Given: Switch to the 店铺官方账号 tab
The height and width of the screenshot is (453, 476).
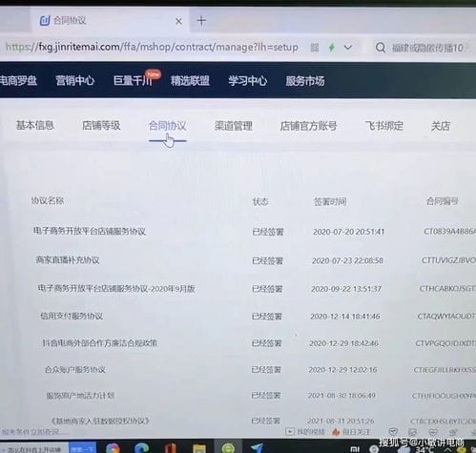Looking at the screenshot, I should click(308, 126).
